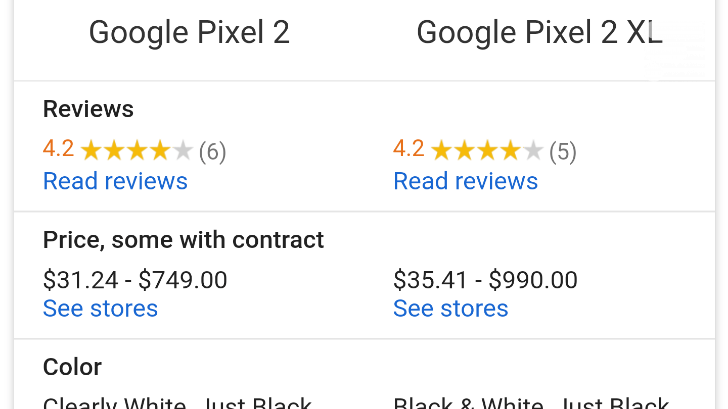Click the Price, some with contract heading
Image resolution: width=728 pixels, height=409 pixels.
(183, 240)
